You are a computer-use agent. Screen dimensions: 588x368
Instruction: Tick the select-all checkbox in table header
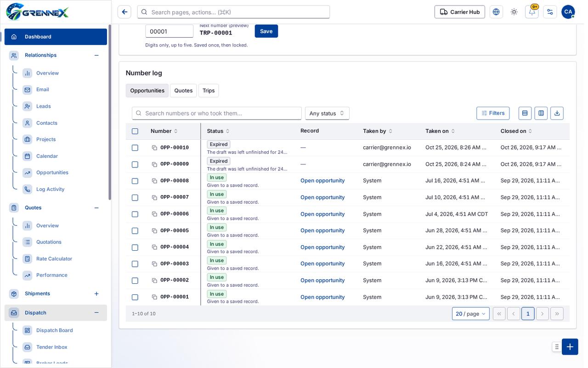(135, 131)
